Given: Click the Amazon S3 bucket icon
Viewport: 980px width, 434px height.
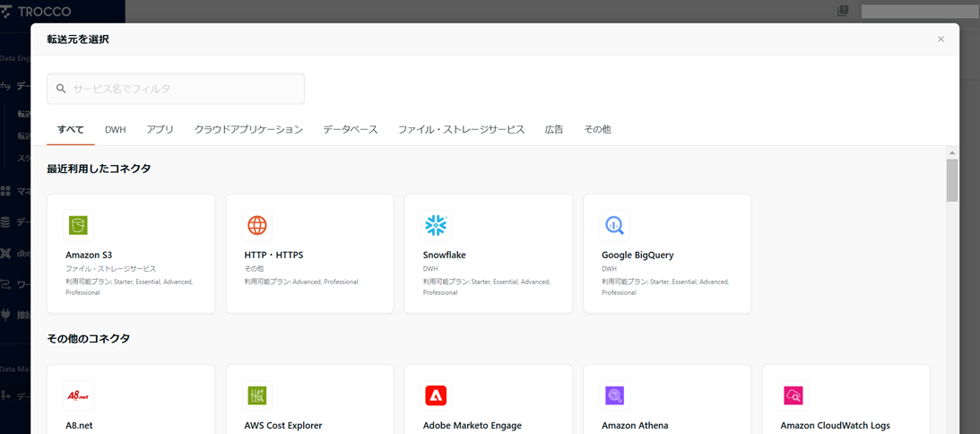Looking at the screenshot, I should click(78, 225).
